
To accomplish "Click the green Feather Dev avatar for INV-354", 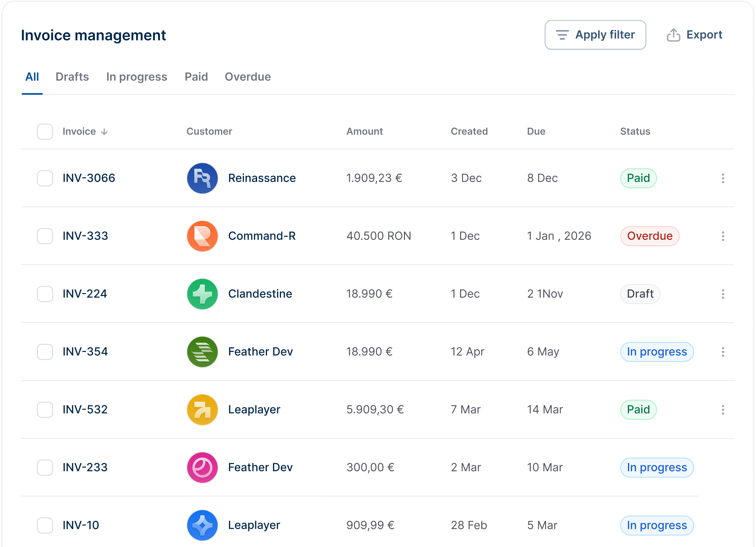I will (202, 351).
